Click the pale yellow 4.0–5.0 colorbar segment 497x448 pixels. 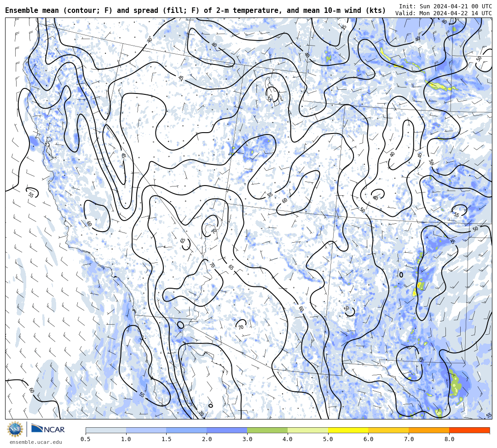[x=308, y=430]
